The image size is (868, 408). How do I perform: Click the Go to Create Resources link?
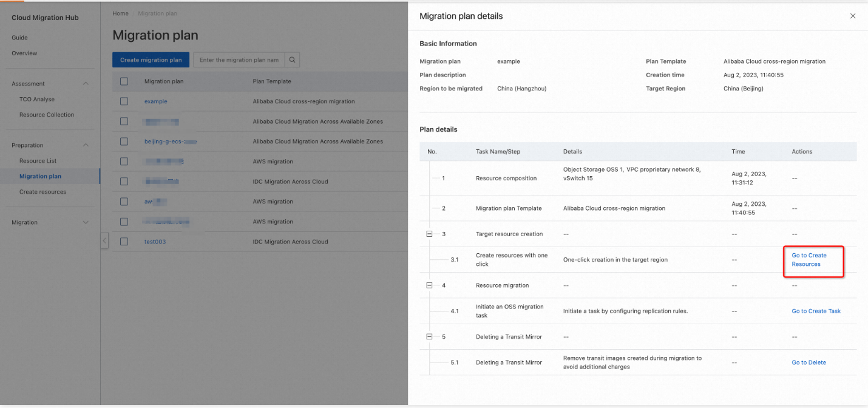[x=809, y=260]
